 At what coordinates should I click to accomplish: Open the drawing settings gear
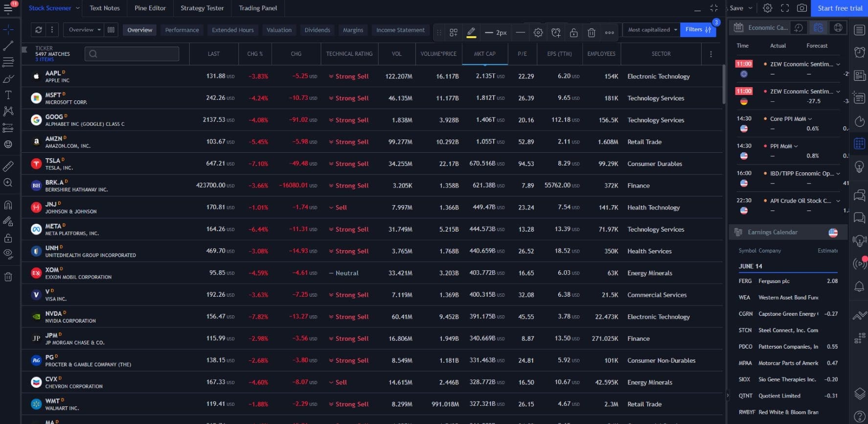[538, 33]
